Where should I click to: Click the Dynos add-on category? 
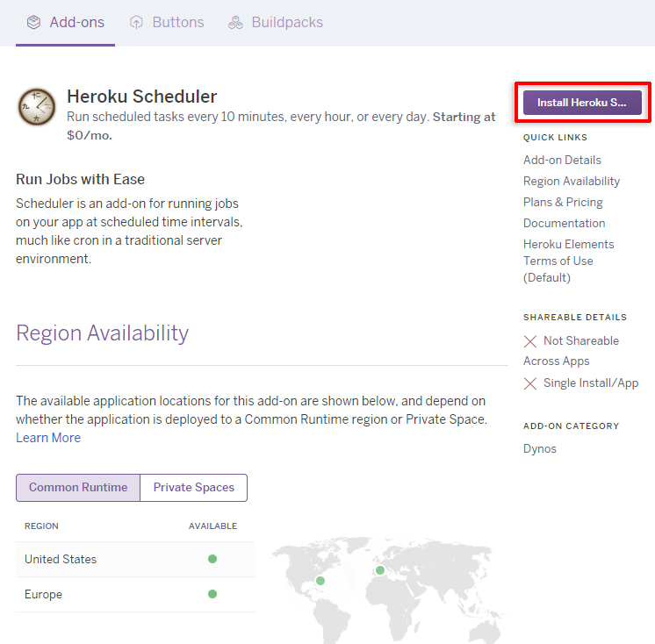(x=540, y=448)
